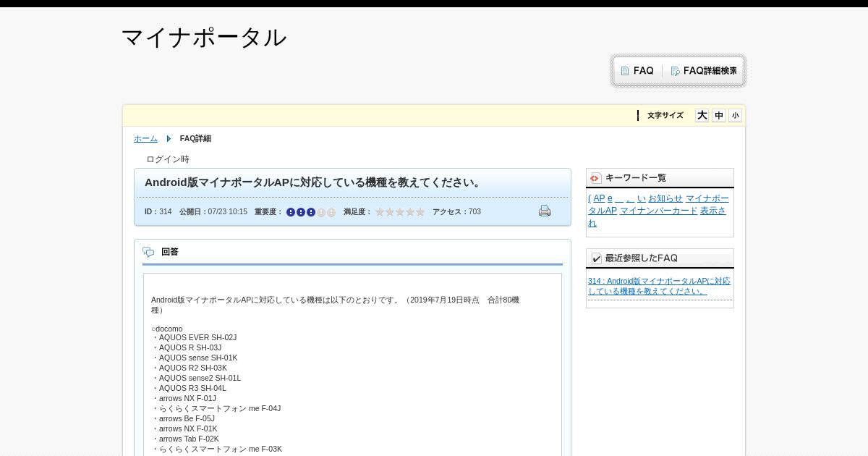Set font size to 大 (large)
The image size is (868, 456).
click(702, 116)
